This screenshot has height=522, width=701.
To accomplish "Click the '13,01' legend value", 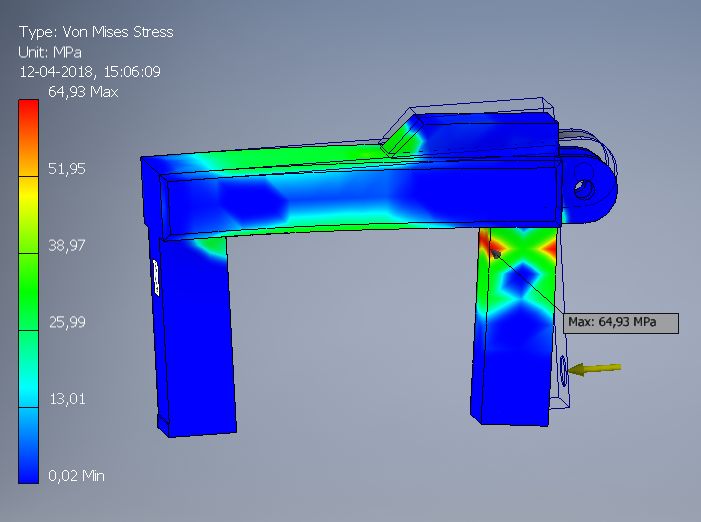I will tap(67, 399).
